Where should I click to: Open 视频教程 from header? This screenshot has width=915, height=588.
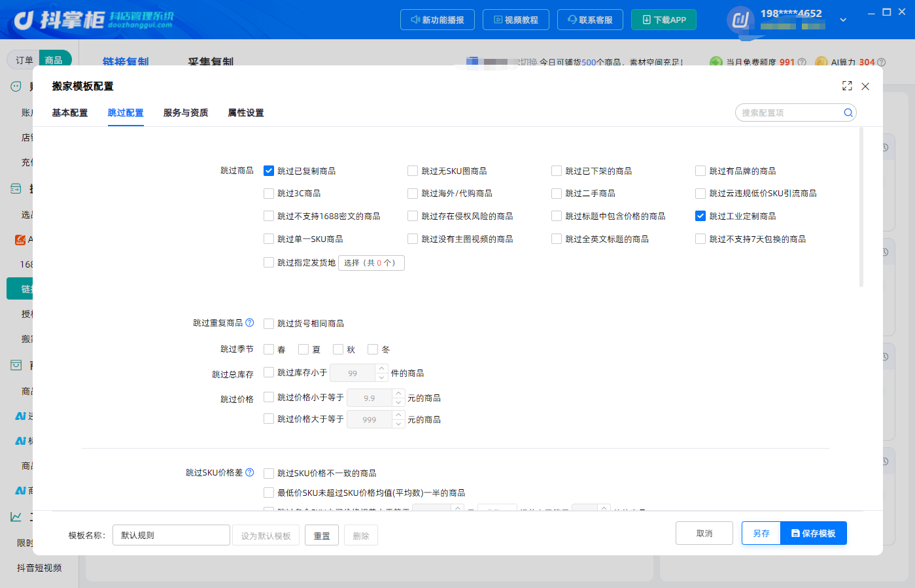[x=516, y=20]
